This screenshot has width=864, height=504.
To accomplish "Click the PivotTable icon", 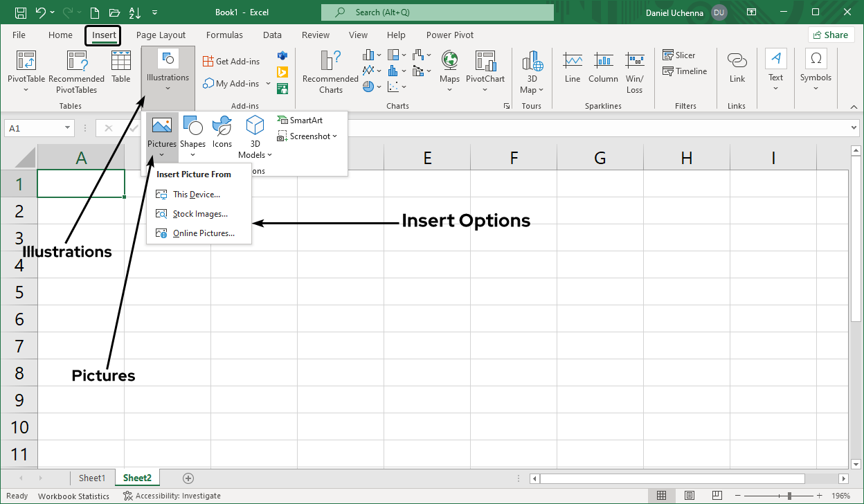I will click(26, 62).
